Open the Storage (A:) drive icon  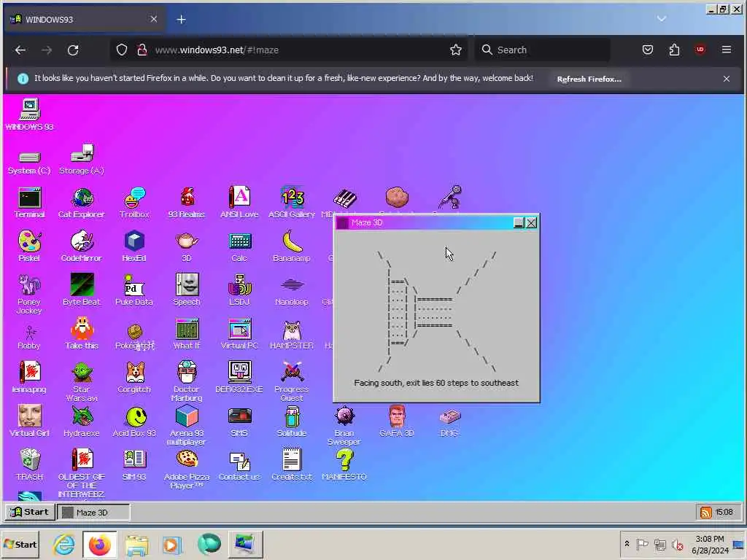click(82, 159)
